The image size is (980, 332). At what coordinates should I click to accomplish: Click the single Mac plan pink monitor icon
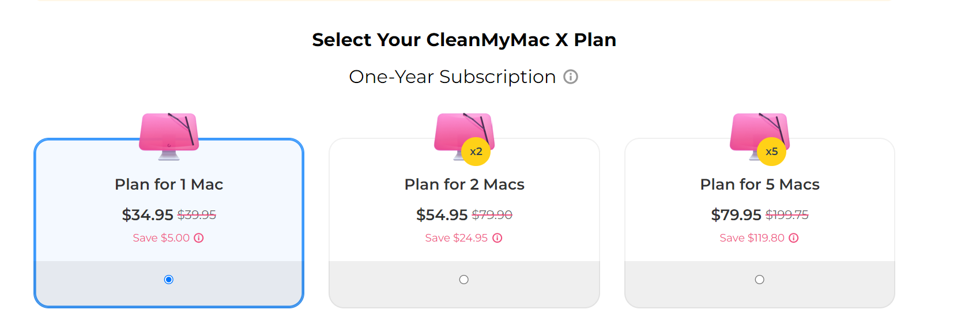pos(169,135)
